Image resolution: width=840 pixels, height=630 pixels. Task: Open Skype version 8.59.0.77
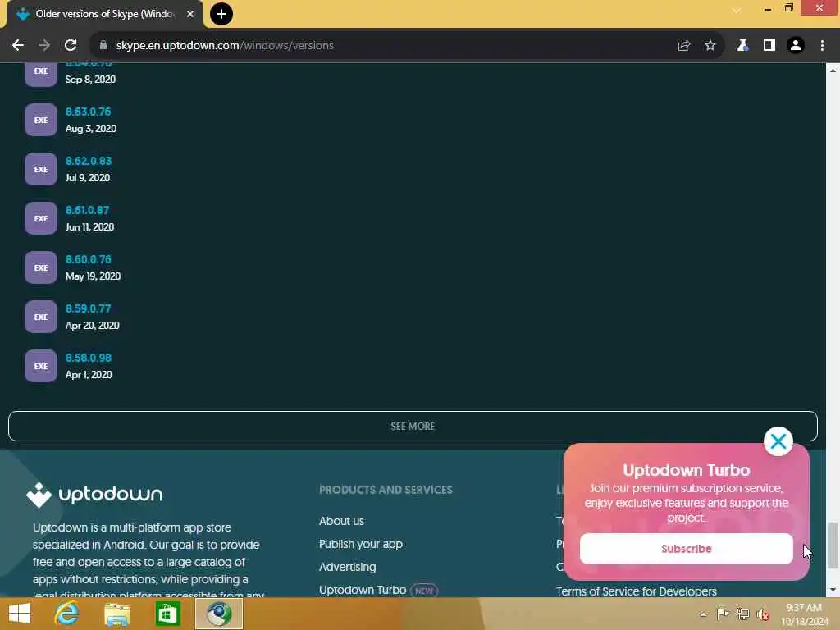coord(89,309)
